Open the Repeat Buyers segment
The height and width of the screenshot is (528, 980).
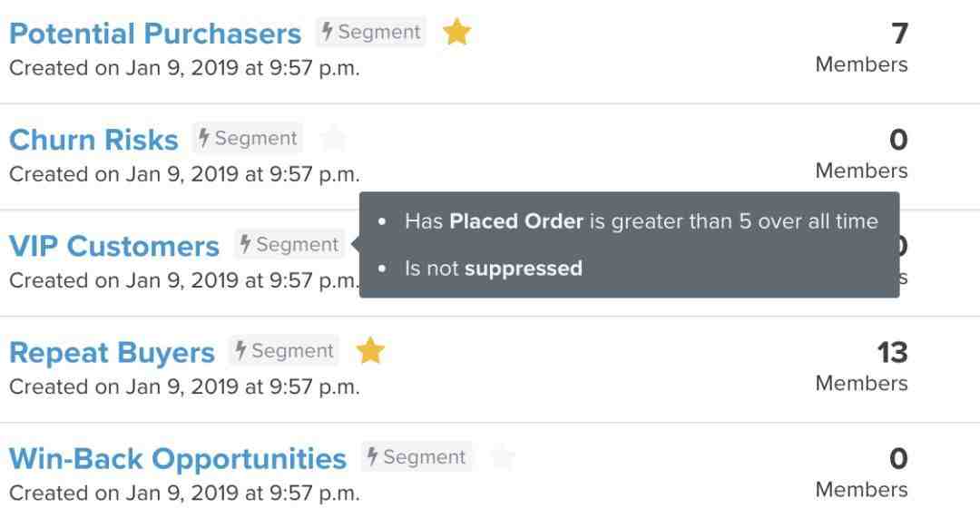[x=112, y=352]
